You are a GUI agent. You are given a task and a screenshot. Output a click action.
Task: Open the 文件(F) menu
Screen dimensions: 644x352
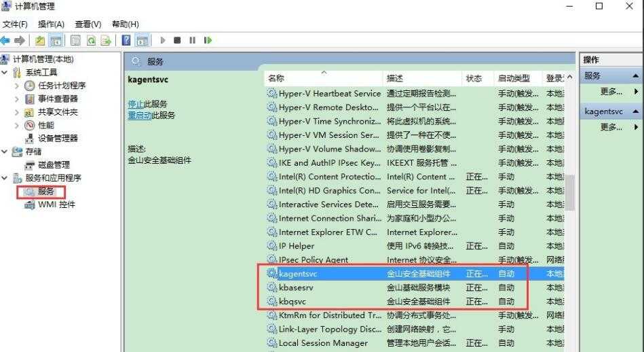coord(15,24)
